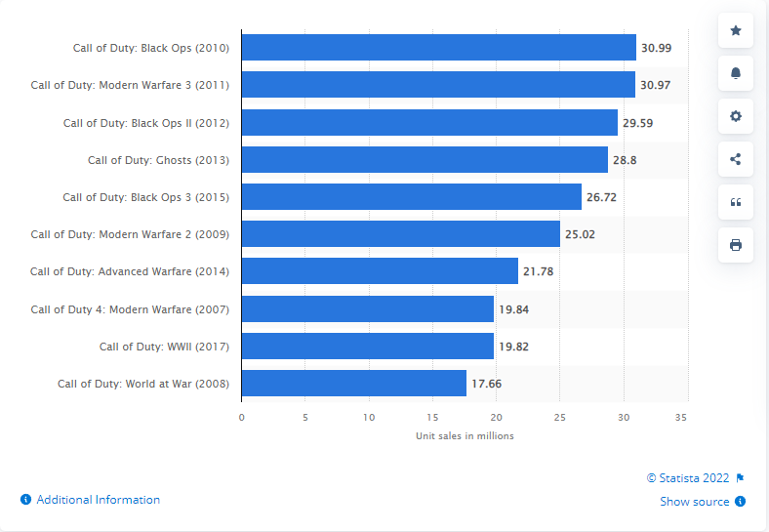
Task: Click the star favorite icon
Action: [x=735, y=31]
